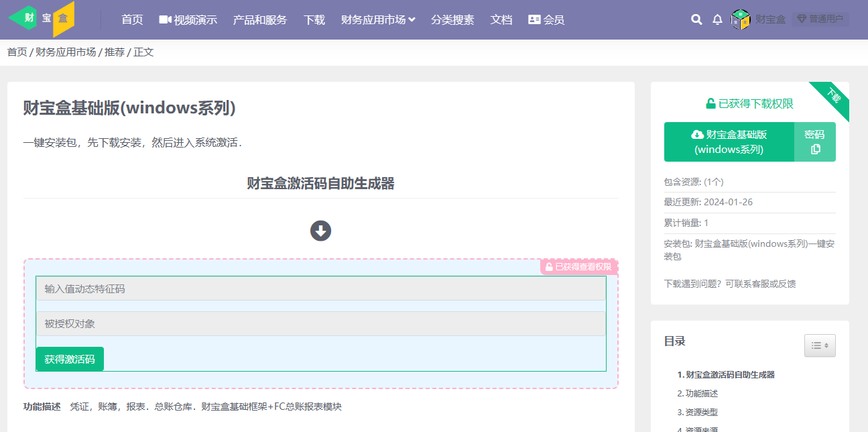Click the 输入值动态特征码 input field
Image resolution: width=868 pixels, height=432 pixels.
pos(320,289)
